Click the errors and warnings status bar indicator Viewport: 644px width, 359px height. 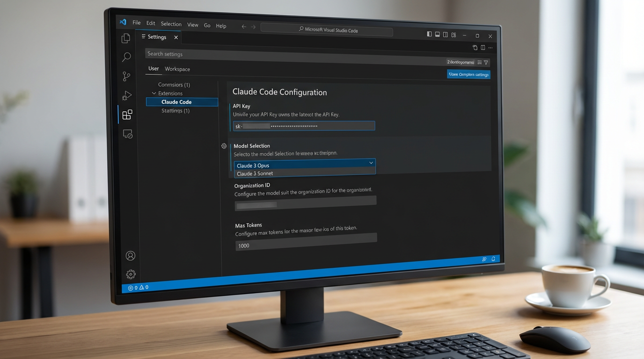point(138,288)
